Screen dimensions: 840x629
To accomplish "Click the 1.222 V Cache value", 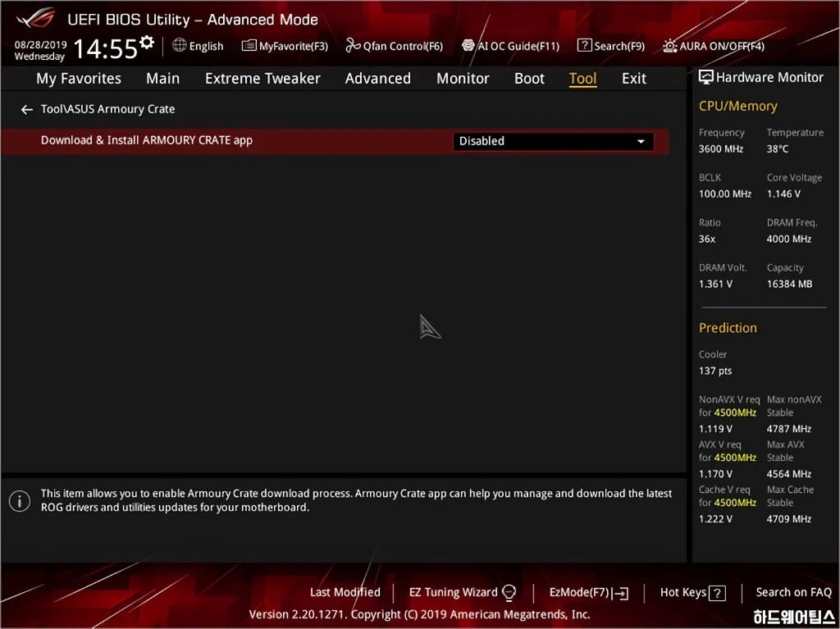I will [x=715, y=518].
